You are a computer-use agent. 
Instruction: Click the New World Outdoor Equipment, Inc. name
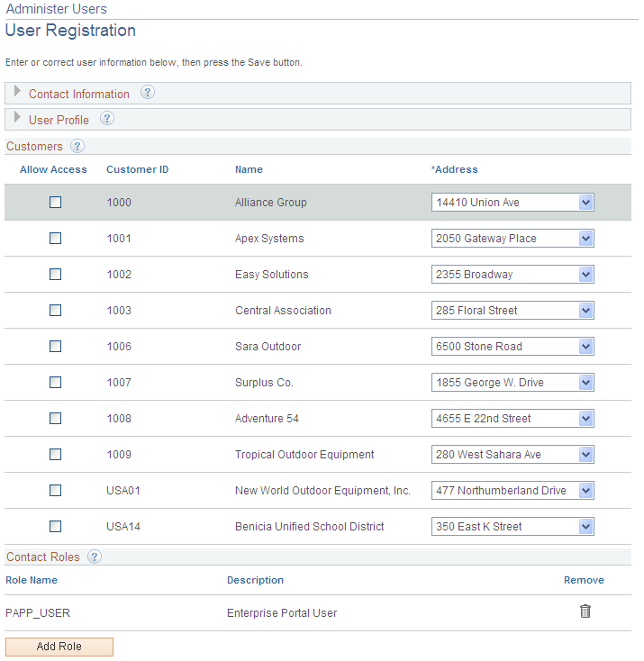pyautogui.click(x=322, y=491)
